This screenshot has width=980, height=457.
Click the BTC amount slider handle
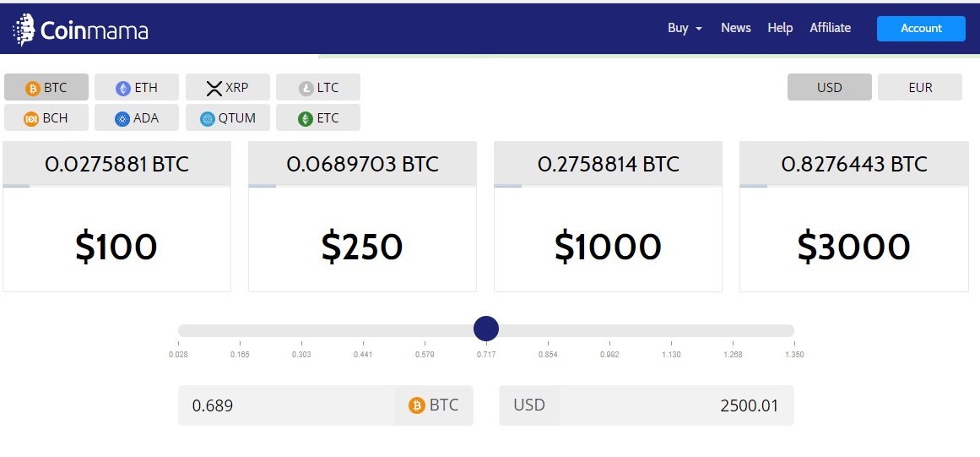[486, 329]
